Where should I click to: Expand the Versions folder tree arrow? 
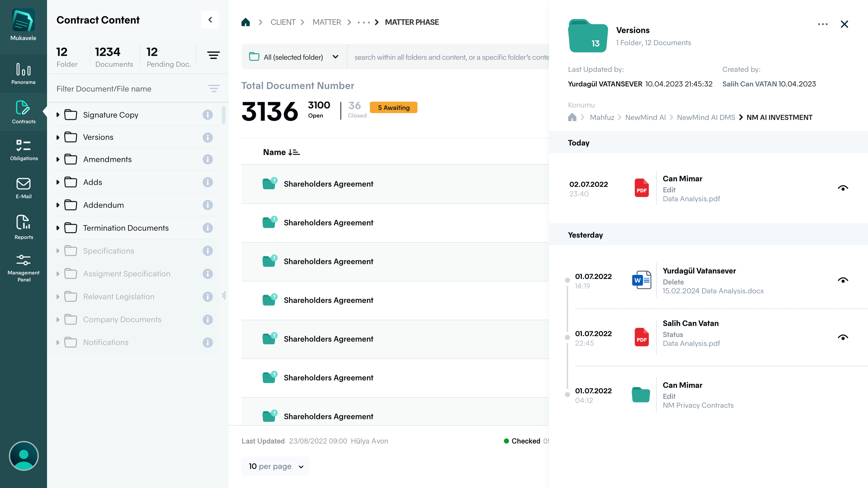(x=58, y=137)
